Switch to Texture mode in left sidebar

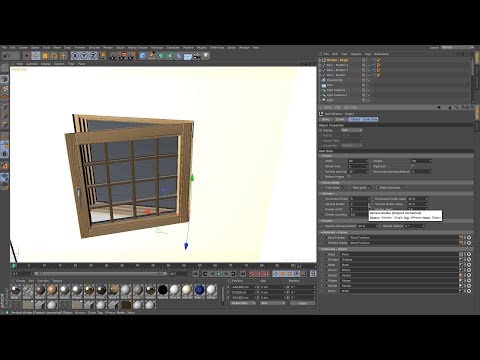pos(4,88)
